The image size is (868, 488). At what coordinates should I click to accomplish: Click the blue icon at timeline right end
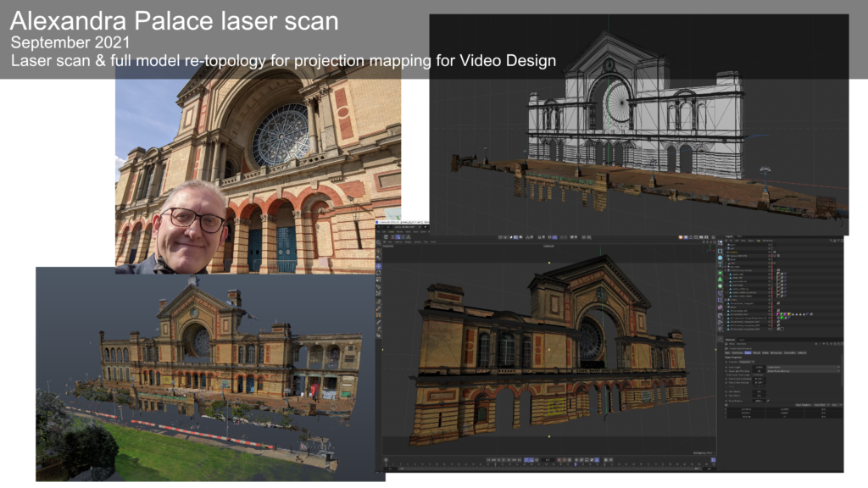713,460
